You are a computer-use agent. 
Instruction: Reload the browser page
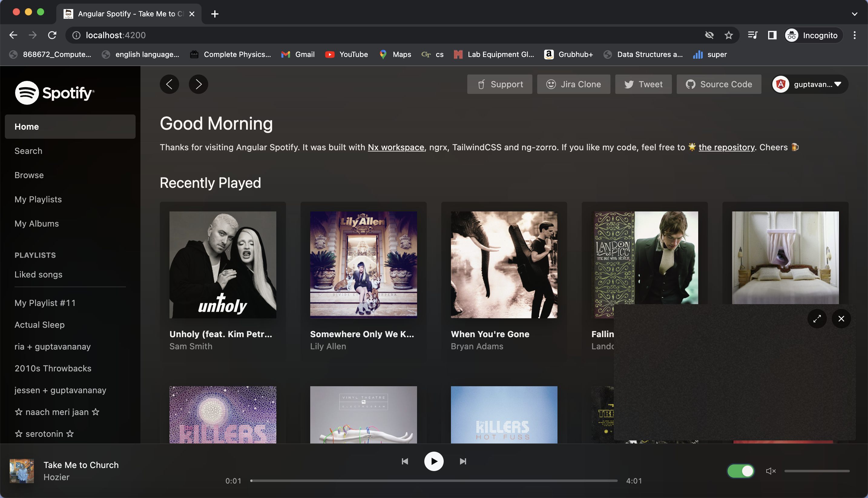coord(52,35)
